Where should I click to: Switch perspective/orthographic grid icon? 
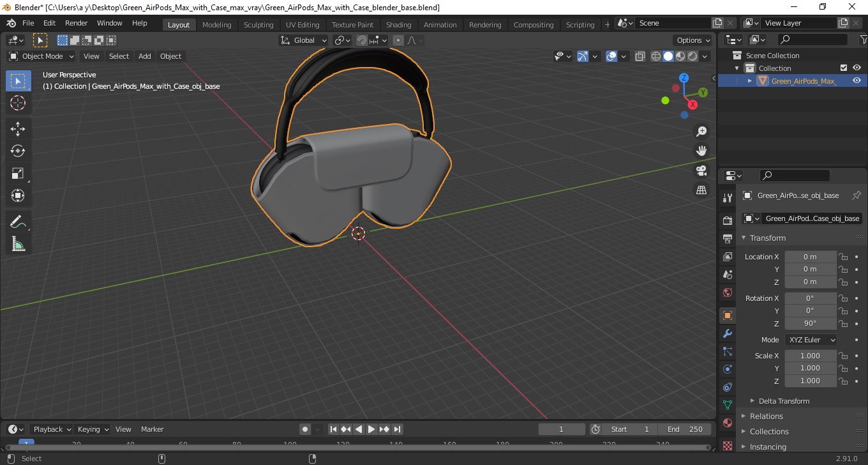point(701,190)
